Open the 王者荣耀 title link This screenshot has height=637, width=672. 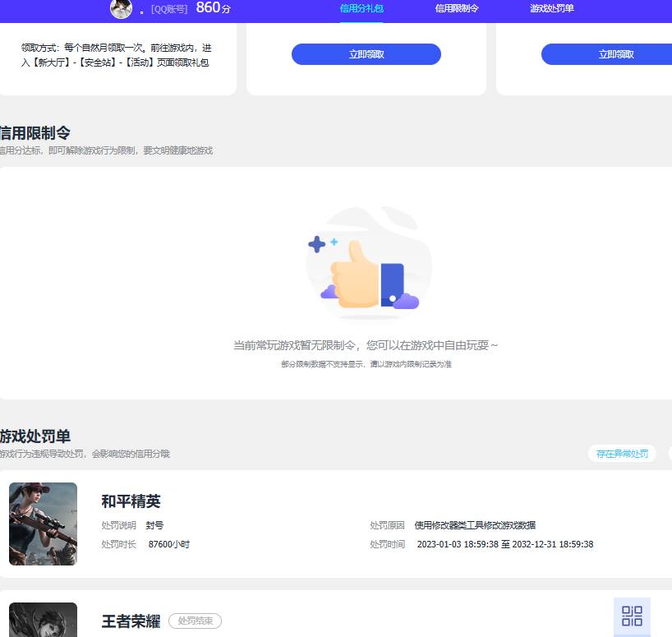click(130, 621)
